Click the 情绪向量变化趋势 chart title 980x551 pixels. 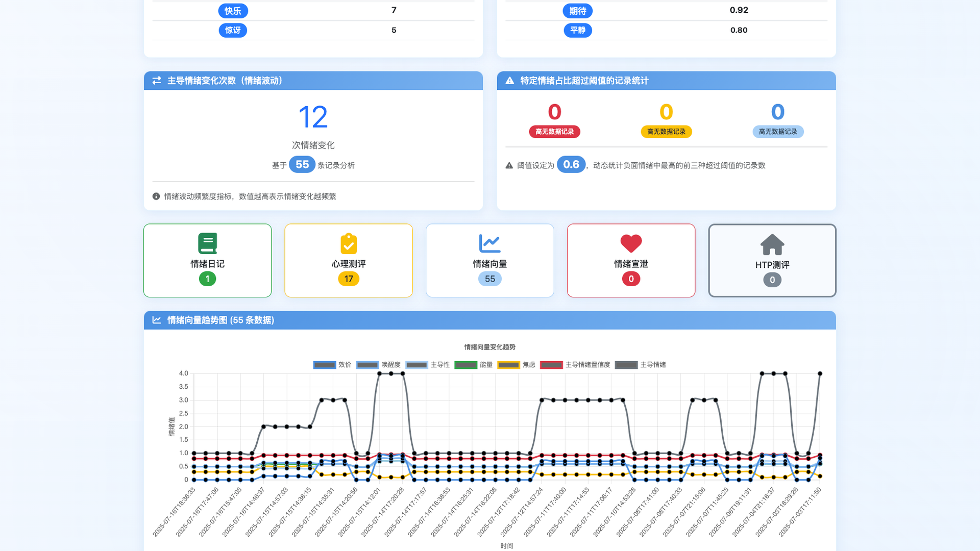pyautogui.click(x=490, y=347)
